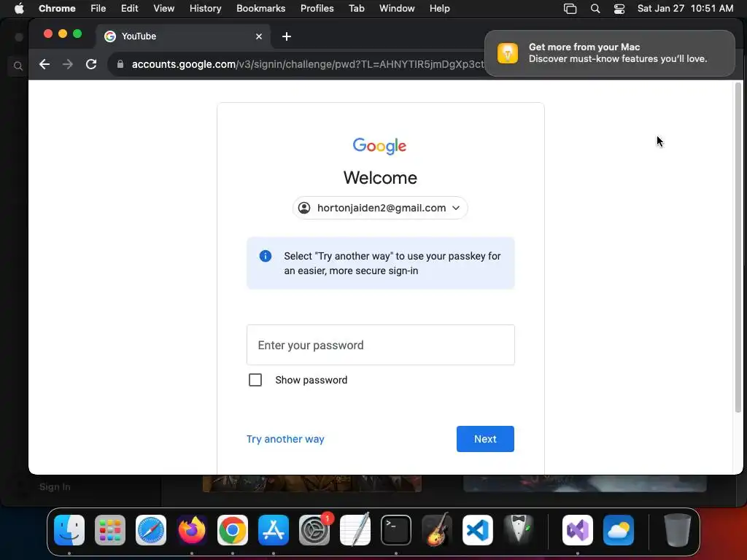Click the date and time in menu bar

click(685, 9)
